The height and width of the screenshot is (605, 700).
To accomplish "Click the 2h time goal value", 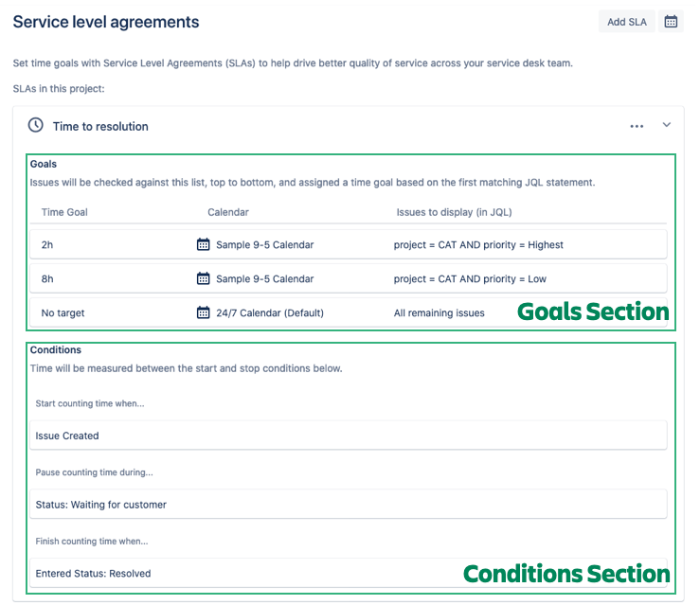I will (47, 244).
